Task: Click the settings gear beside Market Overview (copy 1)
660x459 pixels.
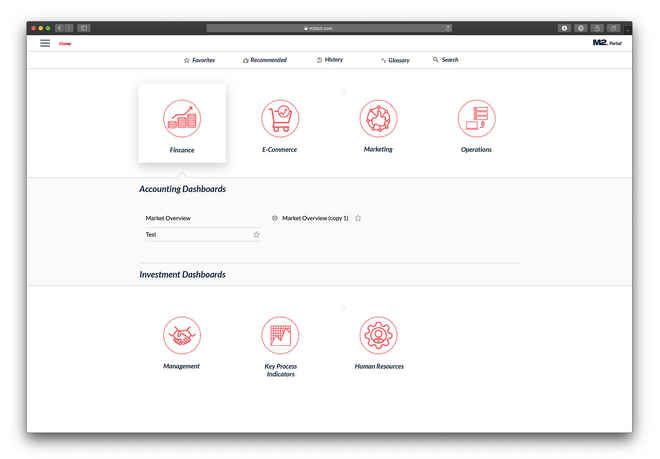Action: (275, 218)
